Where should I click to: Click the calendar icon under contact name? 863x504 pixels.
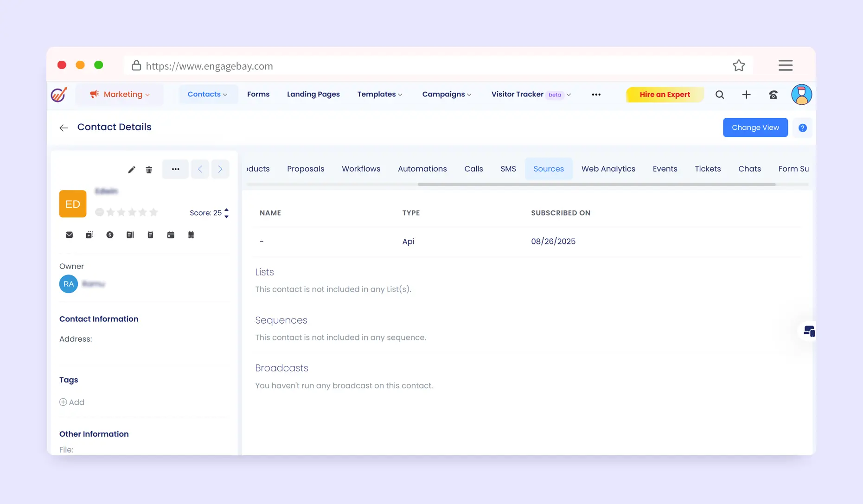[171, 235]
